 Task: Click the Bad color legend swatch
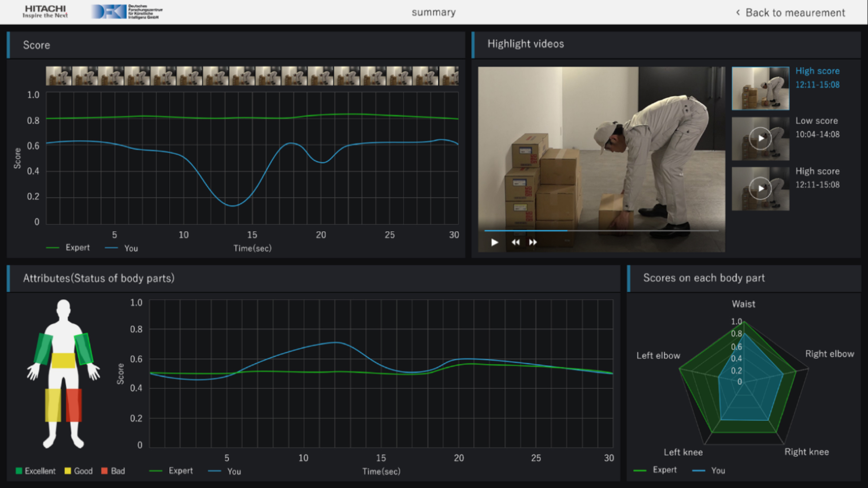click(105, 471)
